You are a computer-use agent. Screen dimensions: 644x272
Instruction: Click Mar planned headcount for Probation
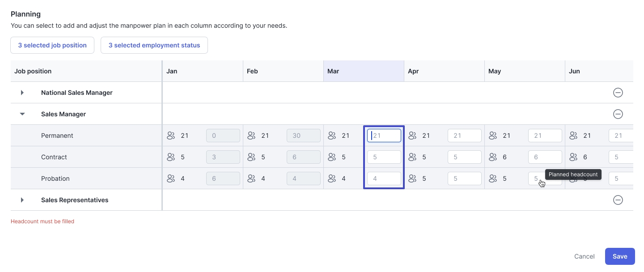[384, 178]
